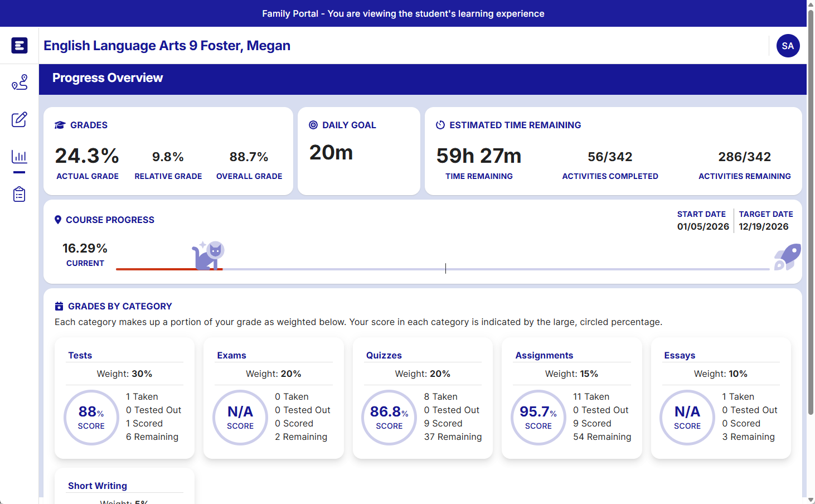Click the target pace marker on progress track

pyautogui.click(x=445, y=269)
